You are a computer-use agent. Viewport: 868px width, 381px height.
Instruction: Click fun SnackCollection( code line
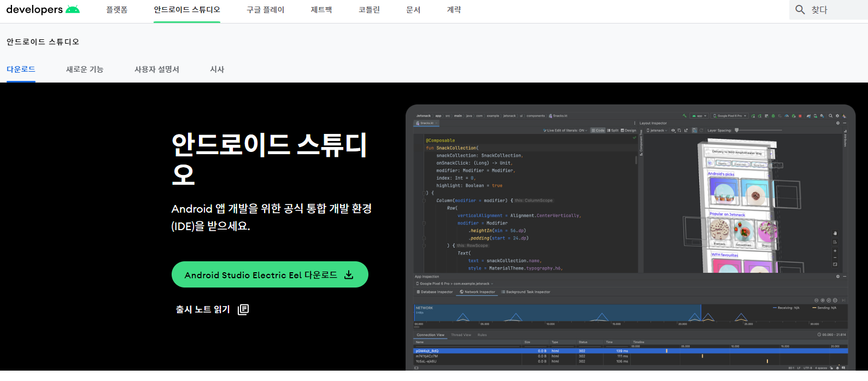coord(452,148)
